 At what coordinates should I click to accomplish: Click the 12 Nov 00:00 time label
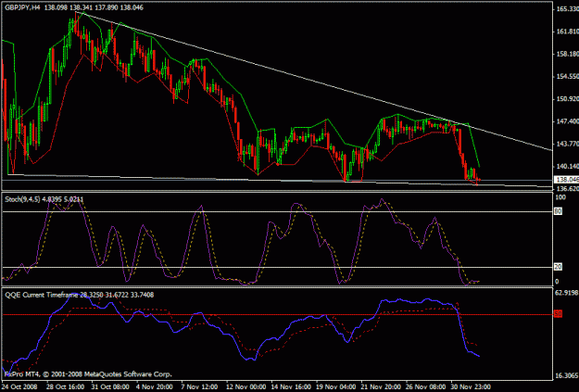[245, 387]
